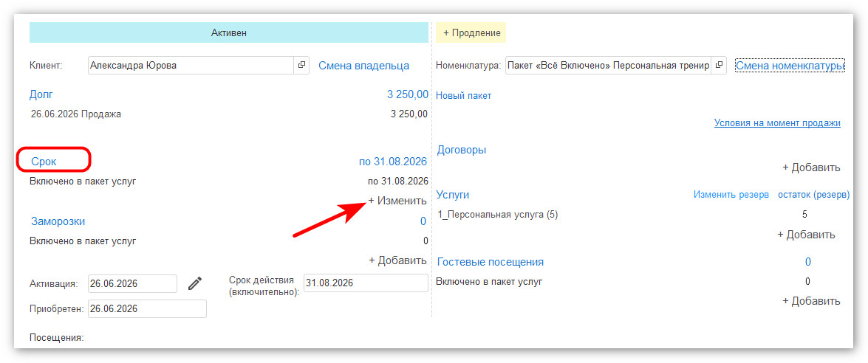Click pencil icon next to Активация date

click(x=195, y=283)
